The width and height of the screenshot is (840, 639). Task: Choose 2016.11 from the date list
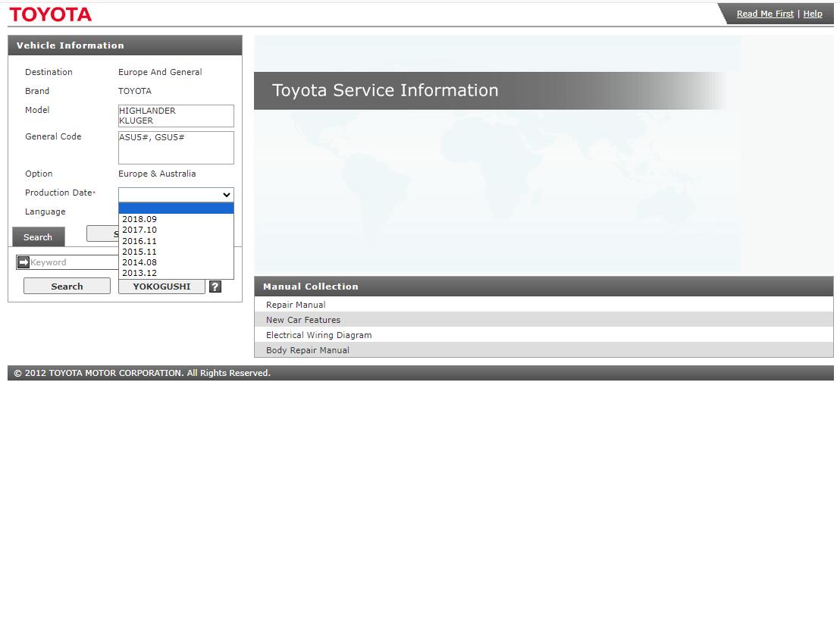176,241
